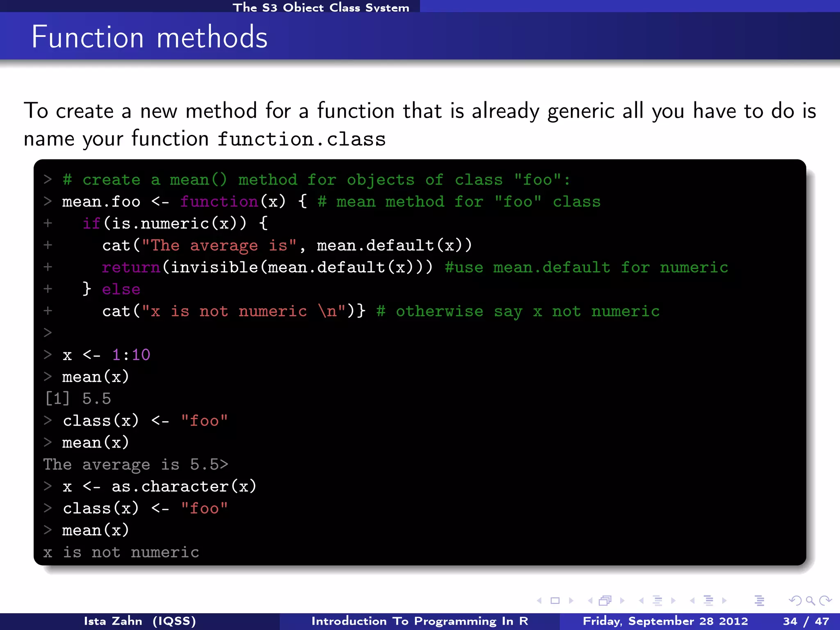This screenshot has height=630, width=840.
Task: Click the output line '[1] 5.5'
Action: coord(78,399)
